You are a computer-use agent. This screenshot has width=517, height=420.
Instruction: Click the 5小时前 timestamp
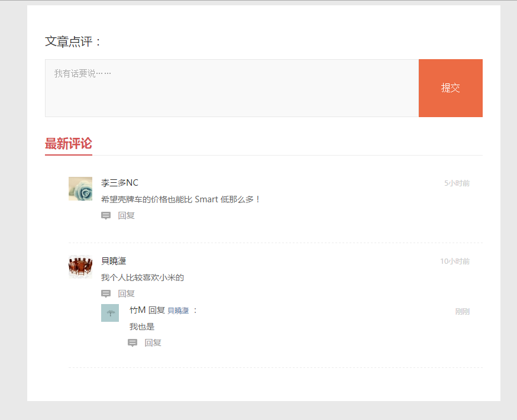tap(457, 183)
